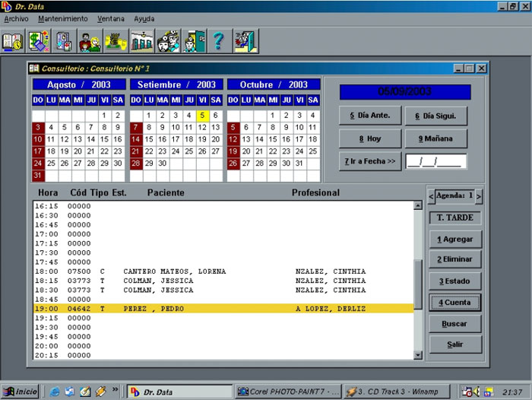This screenshot has width=532, height=400.
Task: Switch to Winamp CD Track 3 taskbar button
Action: [x=396, y=392]
